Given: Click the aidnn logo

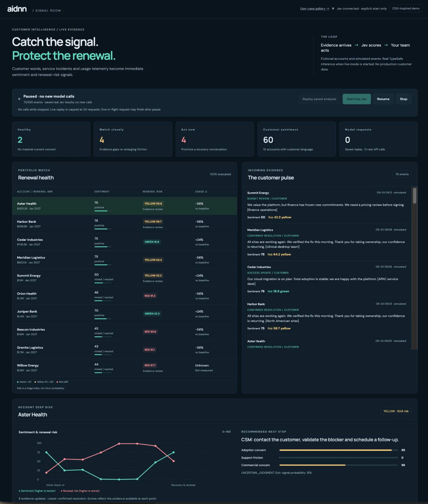Looking at the screenshot, I should (x=17, y=9).
